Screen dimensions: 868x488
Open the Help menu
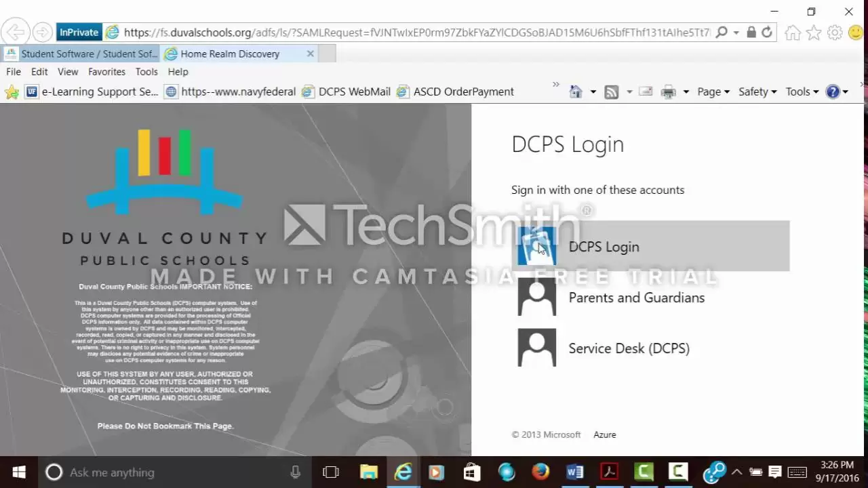coord(178,72)
